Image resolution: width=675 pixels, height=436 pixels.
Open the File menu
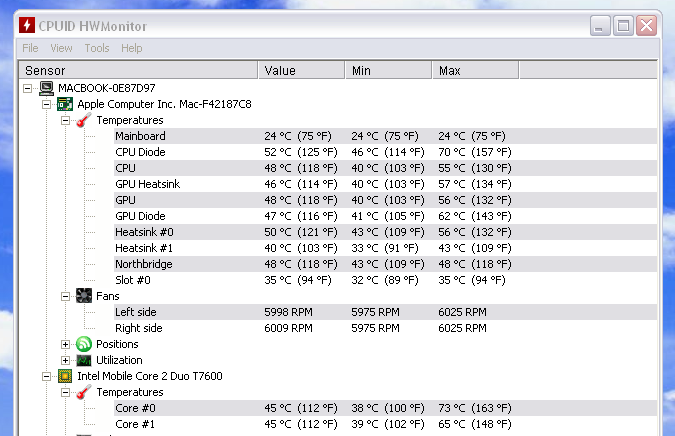(x=30, y=48)
